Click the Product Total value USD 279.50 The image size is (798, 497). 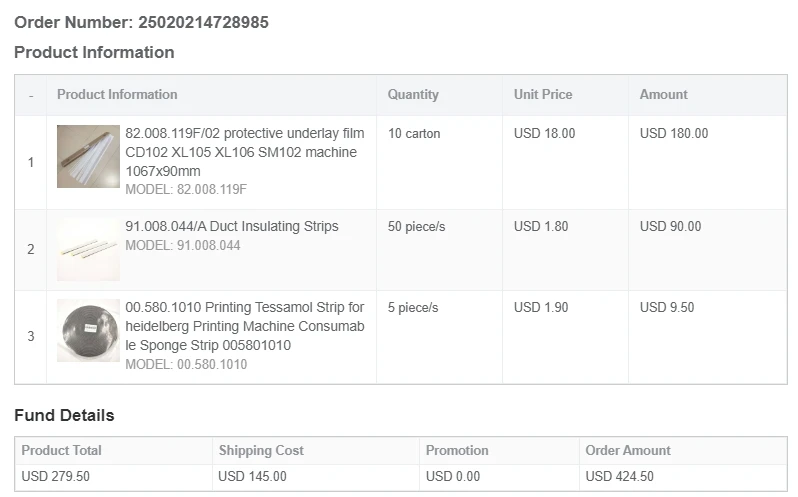(55, 476)
